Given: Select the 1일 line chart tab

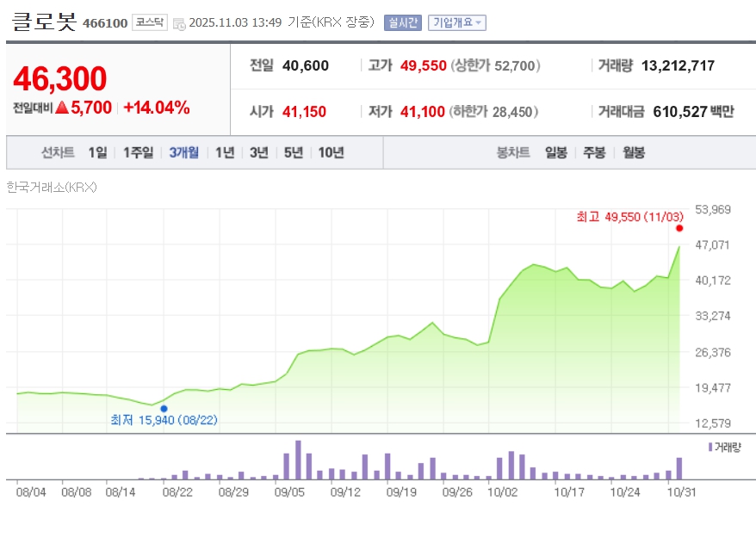Looking at the screenshot, I should click(x=98, y=152).
